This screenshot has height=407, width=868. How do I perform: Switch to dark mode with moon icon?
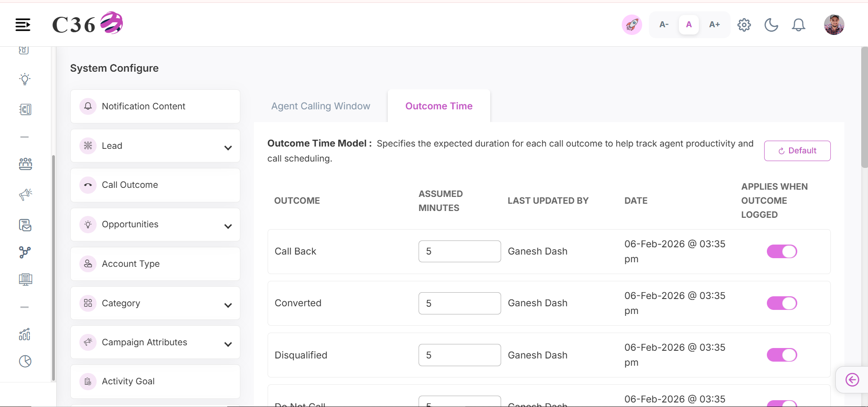point(771,25)
